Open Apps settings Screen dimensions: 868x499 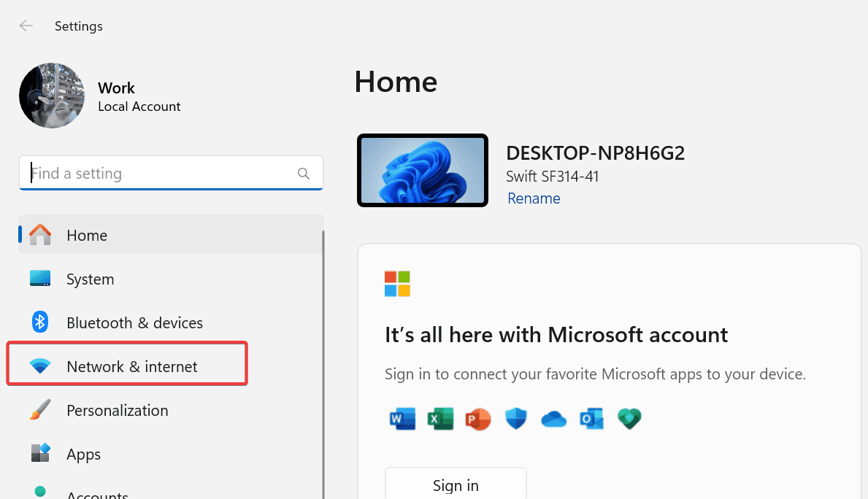click(171, 454)
